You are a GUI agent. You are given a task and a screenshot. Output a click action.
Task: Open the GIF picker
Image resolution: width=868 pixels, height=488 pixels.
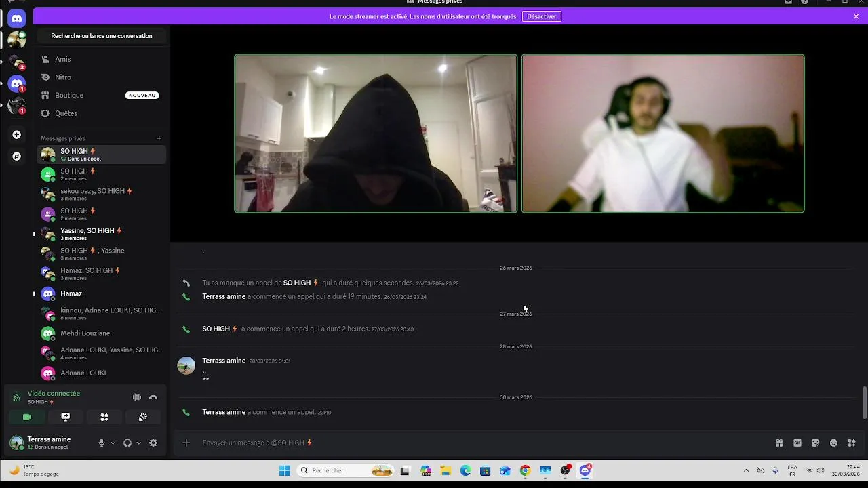point(797,443)
